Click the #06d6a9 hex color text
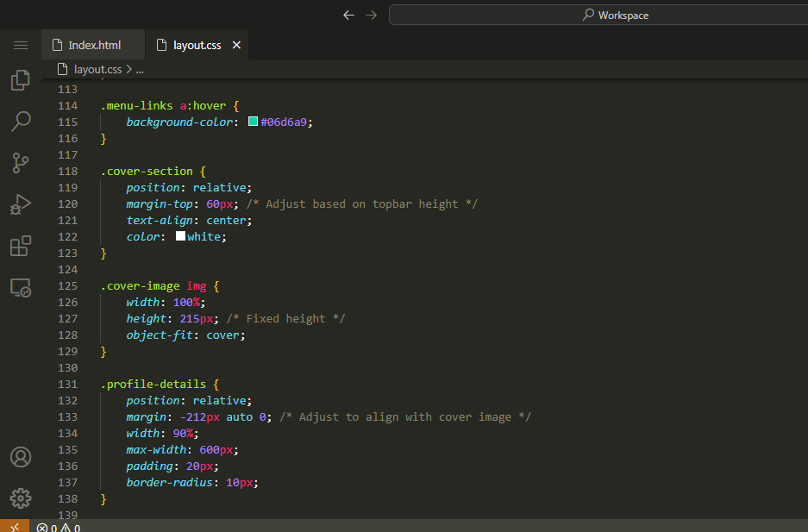The image size is (808, 532). tap(284, 122)
